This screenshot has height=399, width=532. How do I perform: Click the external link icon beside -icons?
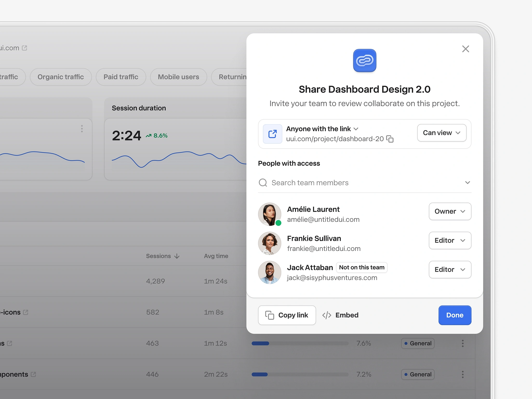tap(25, 312)
